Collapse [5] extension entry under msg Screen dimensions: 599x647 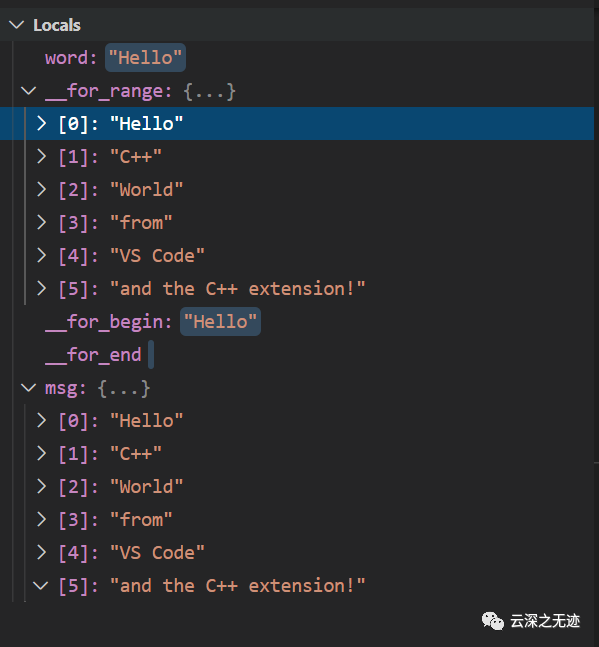tap(41, 586)
